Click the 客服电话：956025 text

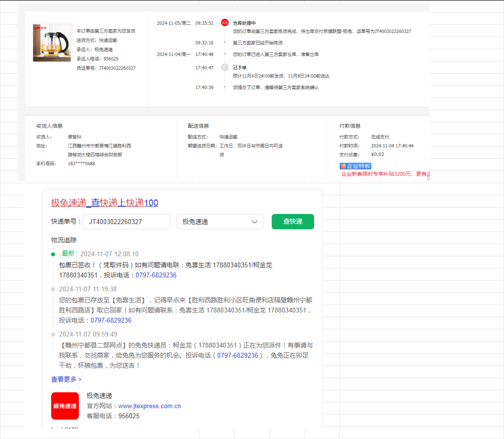coord(113,416)
